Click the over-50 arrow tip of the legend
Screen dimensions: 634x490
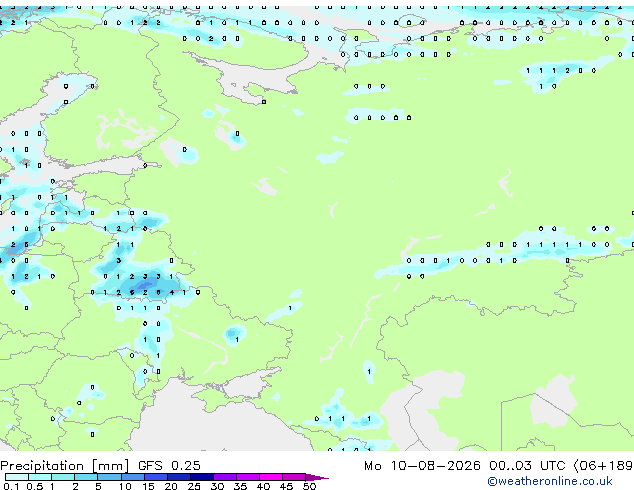tap(317, 477)
